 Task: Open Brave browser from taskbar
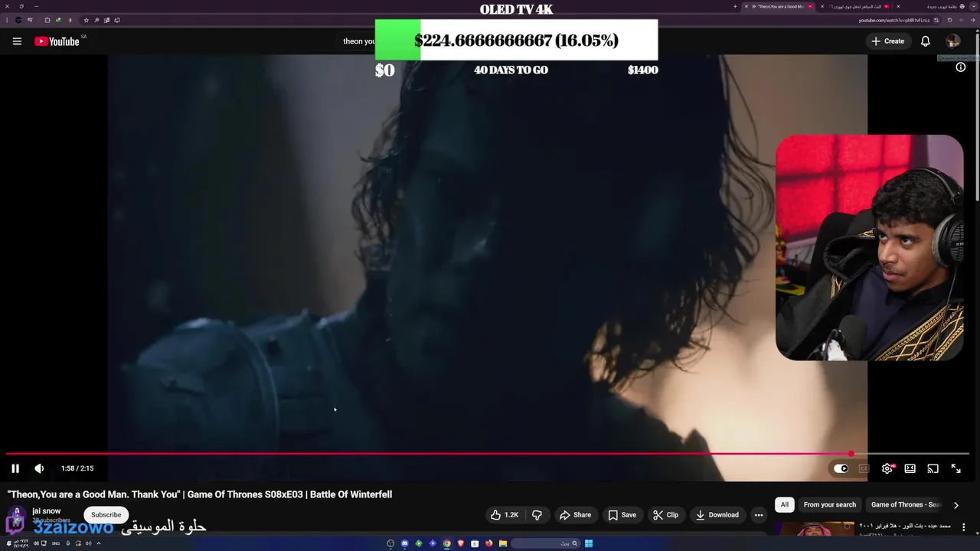point(461,543)
